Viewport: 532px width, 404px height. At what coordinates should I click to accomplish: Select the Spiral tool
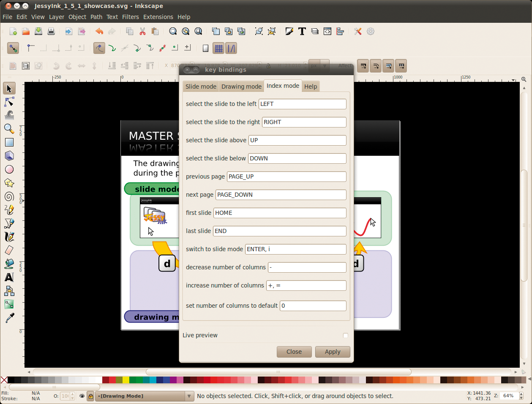click(9, 196)
